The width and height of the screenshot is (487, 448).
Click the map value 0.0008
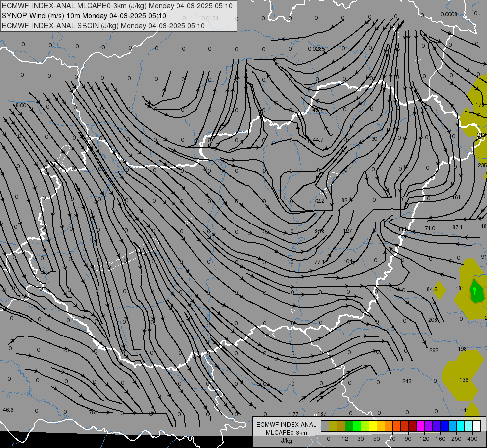point(449,14)
